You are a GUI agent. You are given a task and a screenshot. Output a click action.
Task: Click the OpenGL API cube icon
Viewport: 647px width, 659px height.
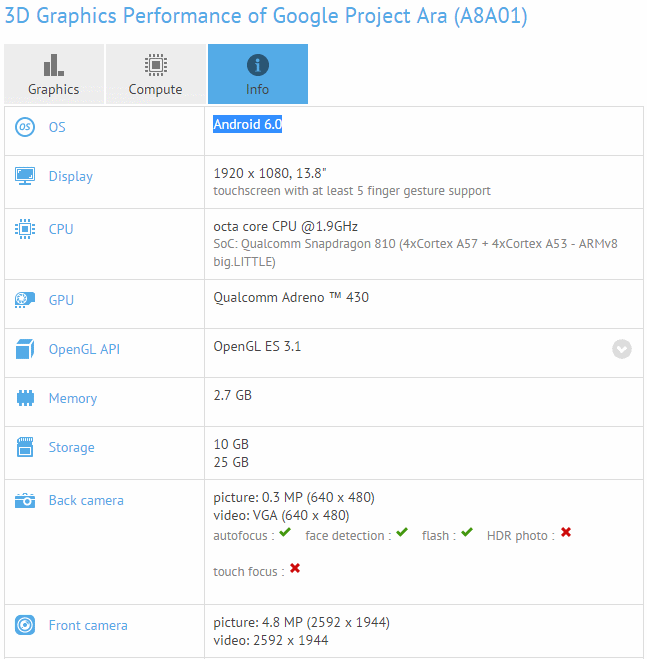pyautogui.click(x=25, y=349)
